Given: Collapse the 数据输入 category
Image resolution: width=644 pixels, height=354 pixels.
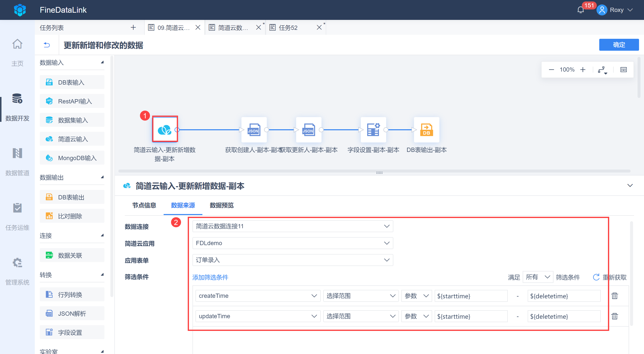Looking at the screenshot, I should click(x=102, y=62).
